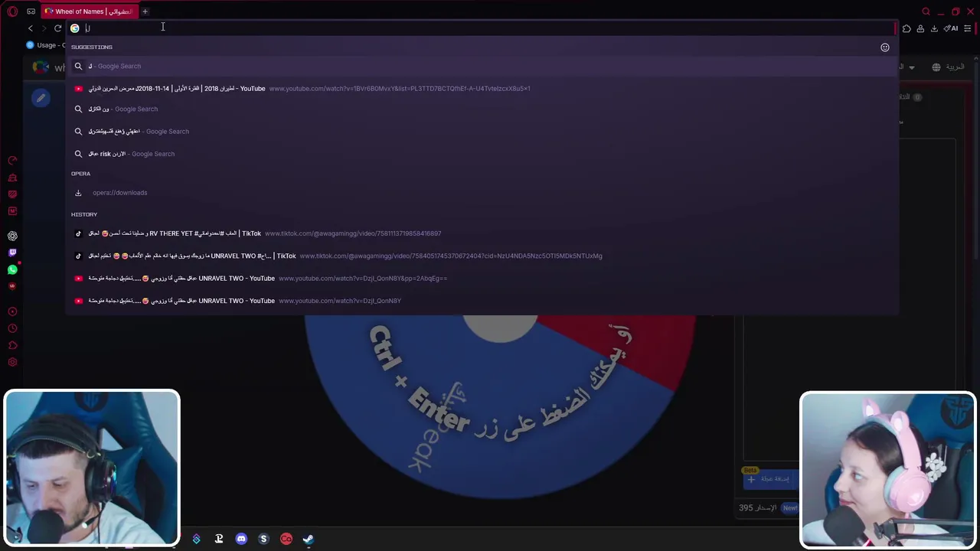This screenshot has width=980, height=551.
Task: Open the emoji picker smiley in suggestions
Action: (885, 47)
